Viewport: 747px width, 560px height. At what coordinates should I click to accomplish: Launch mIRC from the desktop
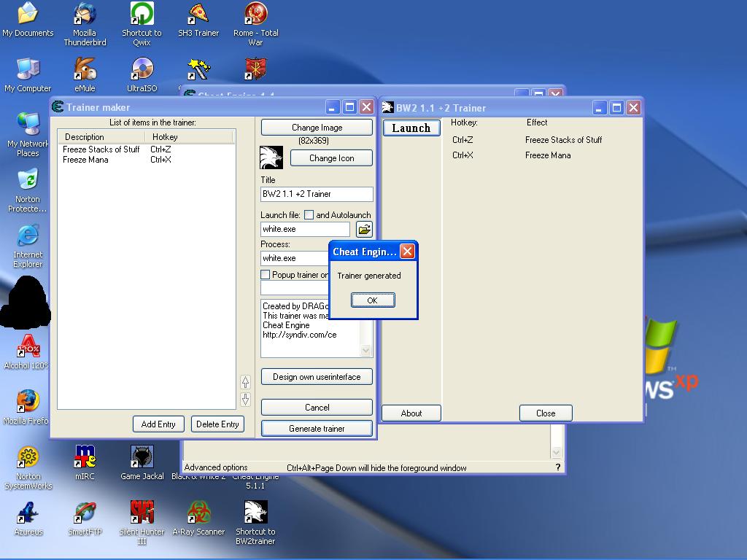pyautogui.click(x=85, y=457)
